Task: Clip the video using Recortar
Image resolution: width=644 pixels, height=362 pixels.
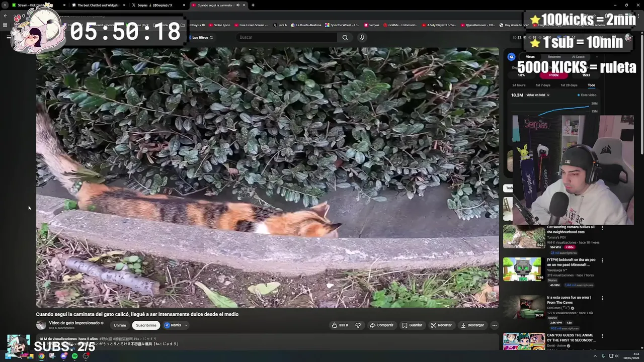Action: click(441, 325)
